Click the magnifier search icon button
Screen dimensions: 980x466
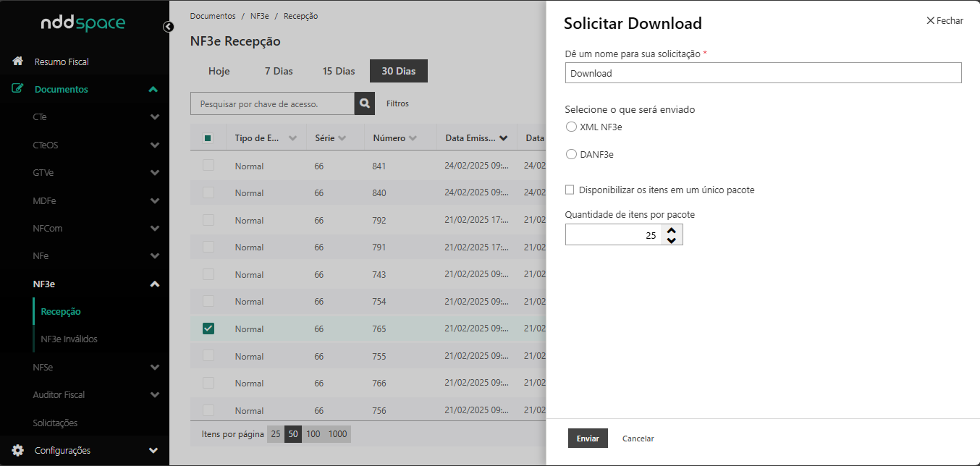(x=365, y=103)
